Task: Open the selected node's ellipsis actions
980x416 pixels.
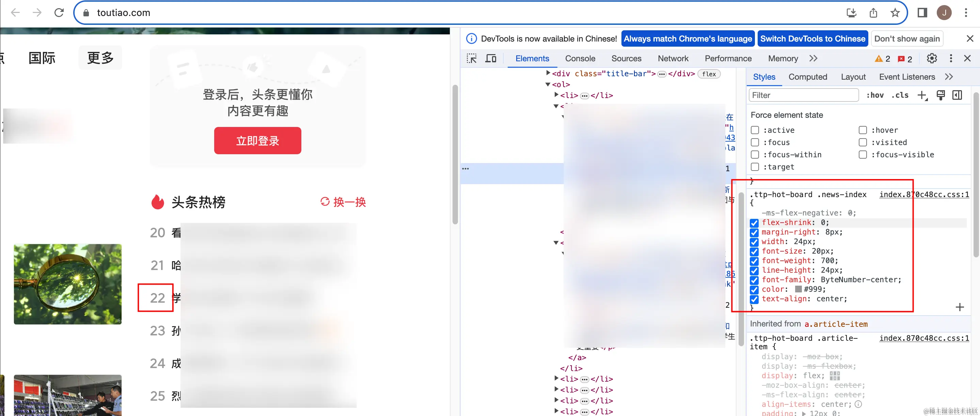Action: click(x=465, y=169)
